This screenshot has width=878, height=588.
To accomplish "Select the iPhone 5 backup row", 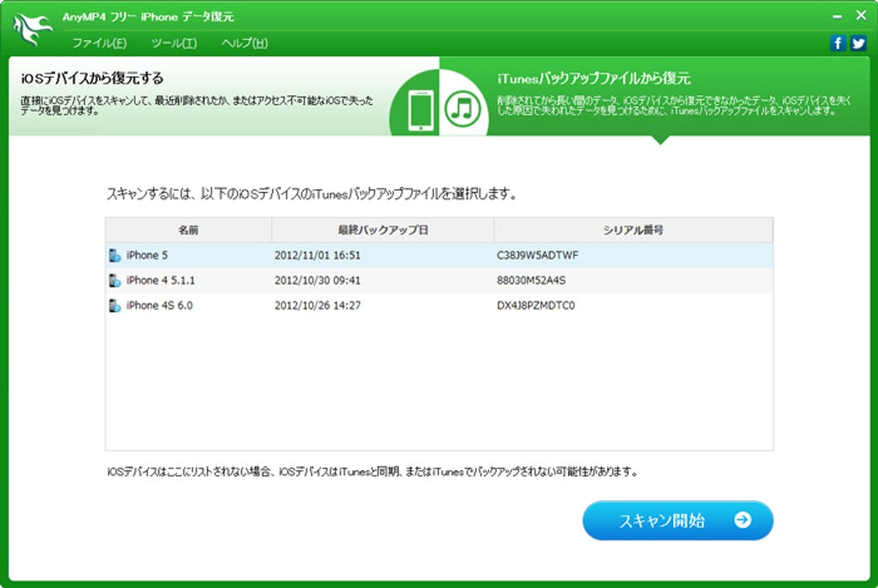I will pos(439,256).
